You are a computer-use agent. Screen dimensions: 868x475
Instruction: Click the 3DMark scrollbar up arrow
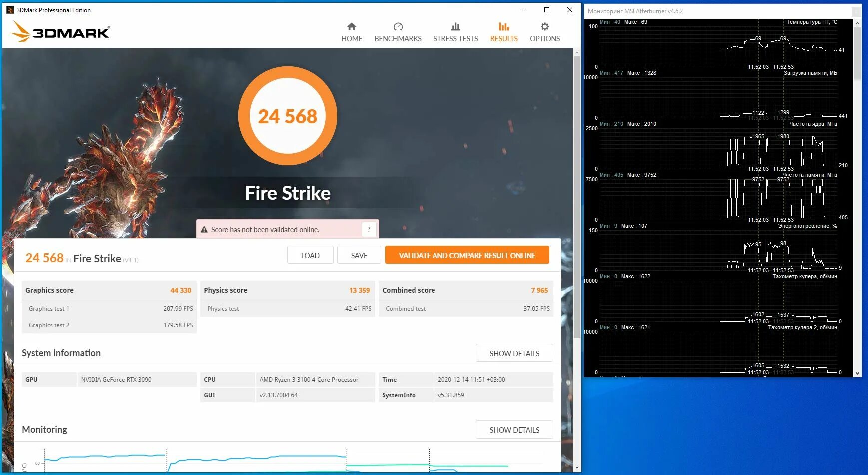click(x=577, y=52)
